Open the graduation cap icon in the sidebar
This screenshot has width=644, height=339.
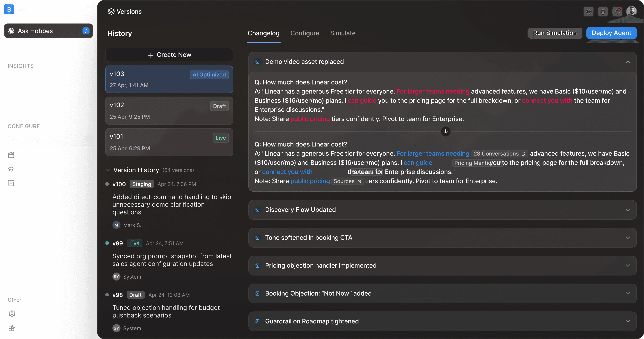click(11, 169)
